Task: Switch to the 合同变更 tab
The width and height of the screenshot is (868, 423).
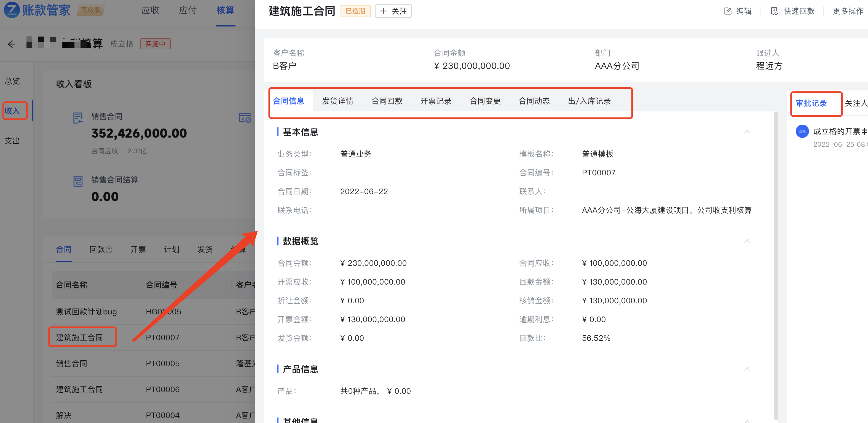Action: [485, 101]
